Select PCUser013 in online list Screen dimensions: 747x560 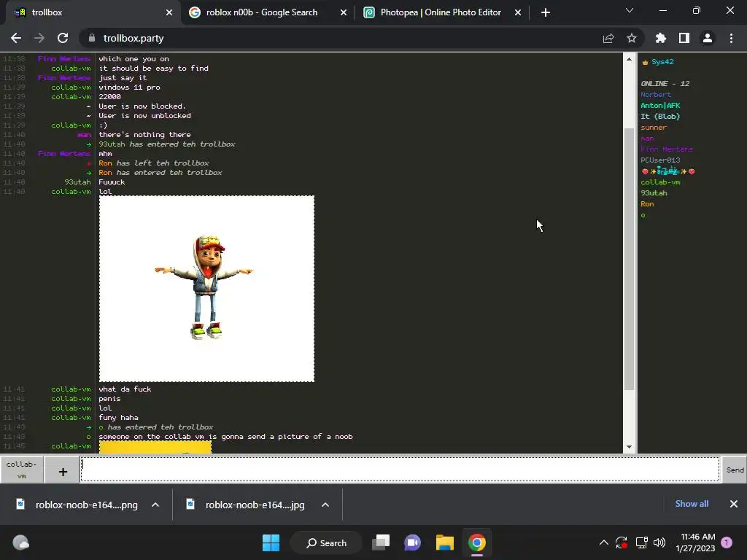[660, 160]
